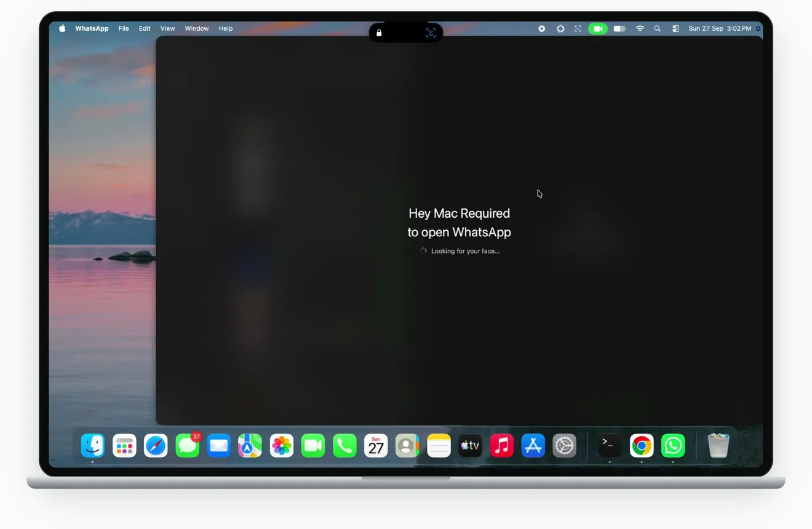Click the flower-shaped menu bar icon
The width and height of the screenshot is (812, 529).
[x=560, y=28]
